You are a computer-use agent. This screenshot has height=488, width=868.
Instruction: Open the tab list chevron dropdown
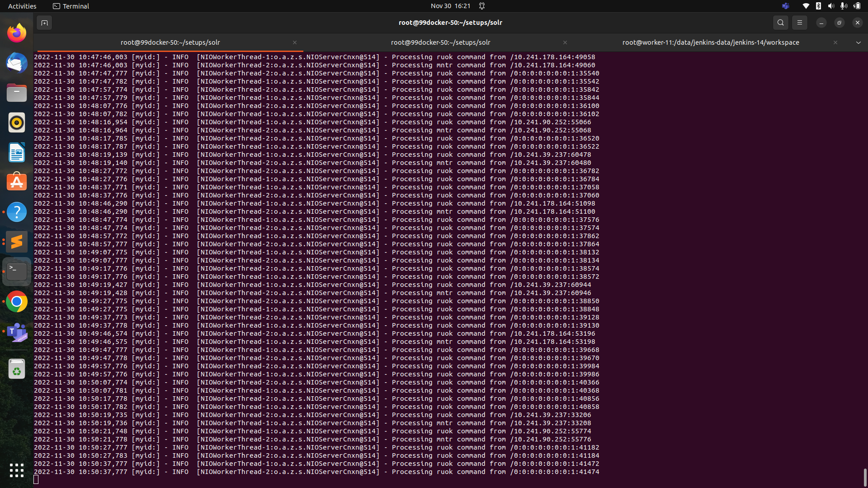858,42
